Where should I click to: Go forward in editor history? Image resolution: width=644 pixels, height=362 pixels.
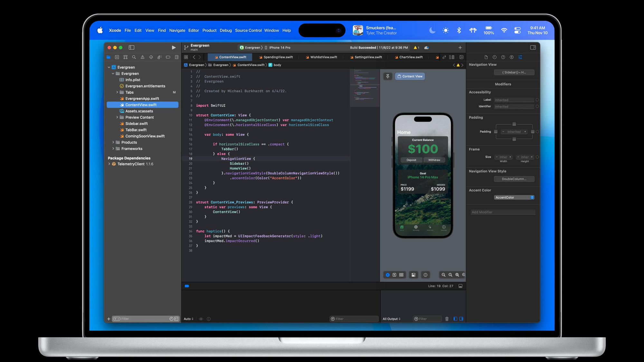pos(200,57)
